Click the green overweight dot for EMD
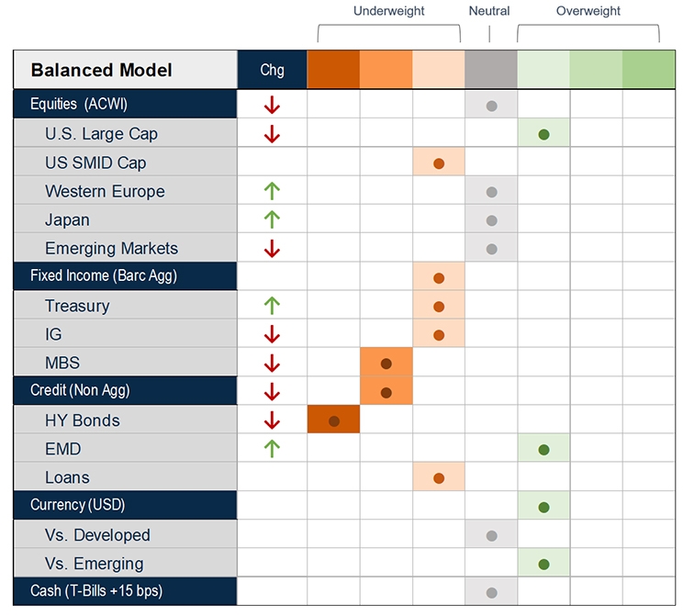Screen dimensions: 683x616 point(543,450)
